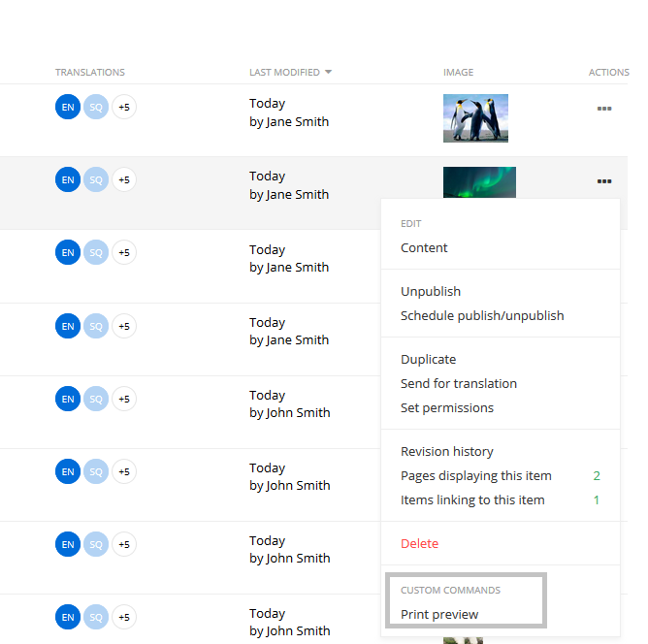Click the red Delete option

click(x=419, y=544)
